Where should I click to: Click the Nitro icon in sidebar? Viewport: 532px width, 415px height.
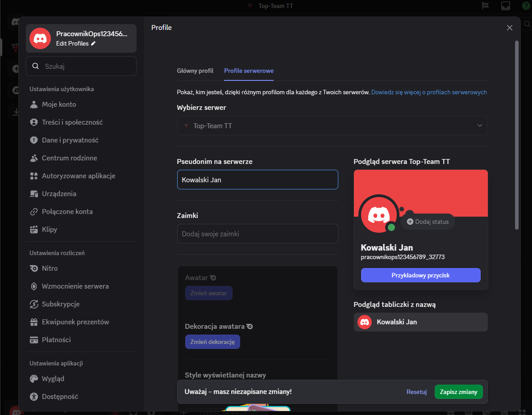pyautogui.click(x=34, y=268)
